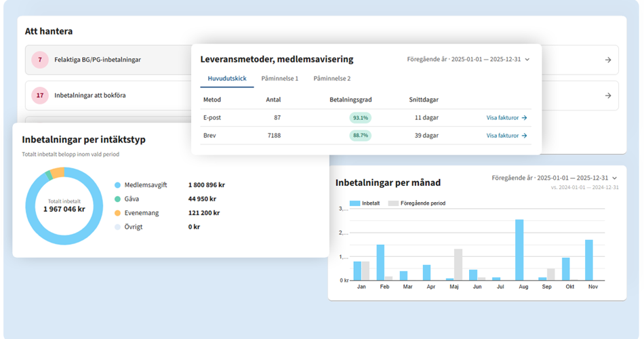Click the Evenemang orange legend dot

pos(118,213)
